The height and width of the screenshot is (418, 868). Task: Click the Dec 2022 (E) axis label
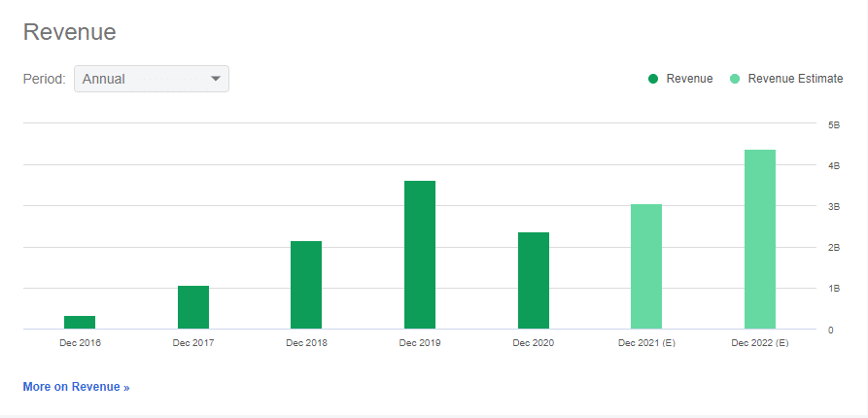[x=759, y=343]
